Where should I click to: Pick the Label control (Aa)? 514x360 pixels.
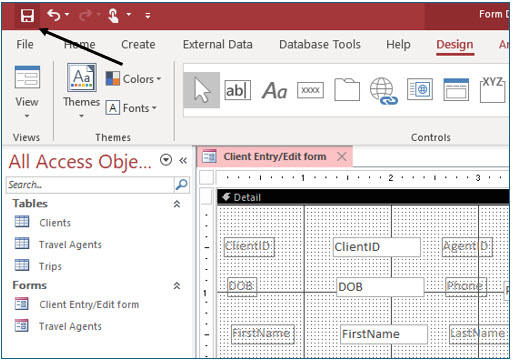point(274,90)
